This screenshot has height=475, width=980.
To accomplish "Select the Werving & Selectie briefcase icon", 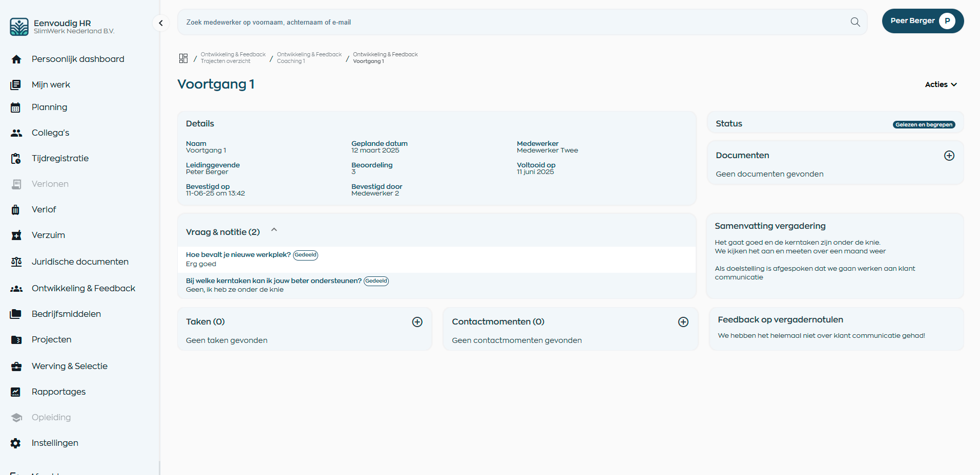I will (x=16, y=366).
